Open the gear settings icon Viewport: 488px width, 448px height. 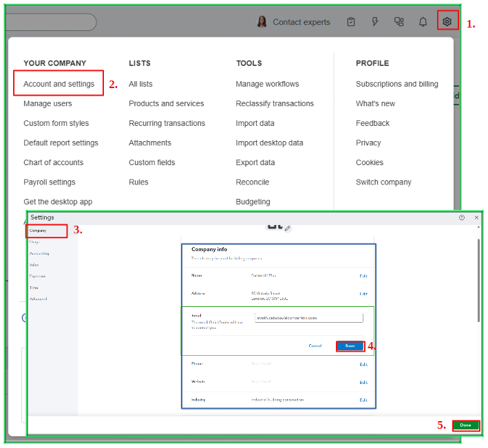click(x=447, y=22)
